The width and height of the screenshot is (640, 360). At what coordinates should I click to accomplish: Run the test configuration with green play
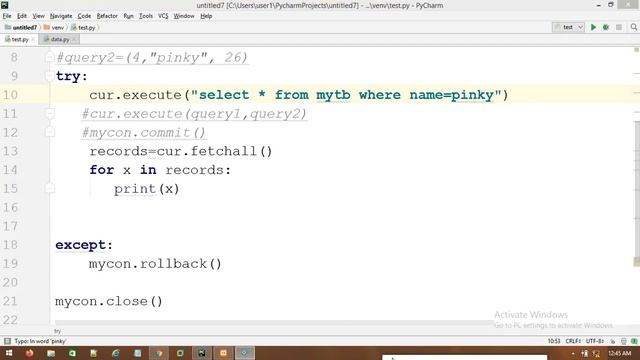click(x=593, y=27)
